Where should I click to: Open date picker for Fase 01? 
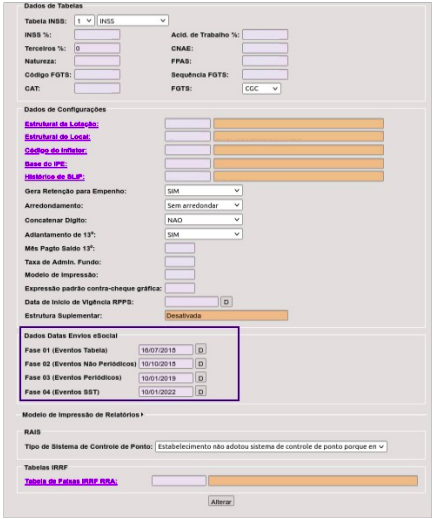click(x=201, y=350)
